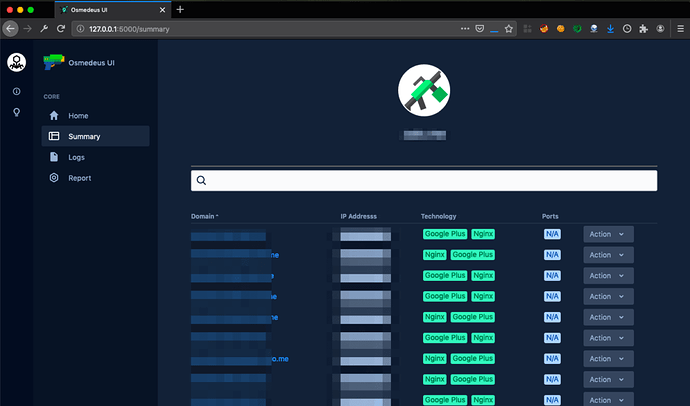This screenshot has height=406, width=690.
Task: Expand the third row Action dropdown
Action: (x=608, y=275)
